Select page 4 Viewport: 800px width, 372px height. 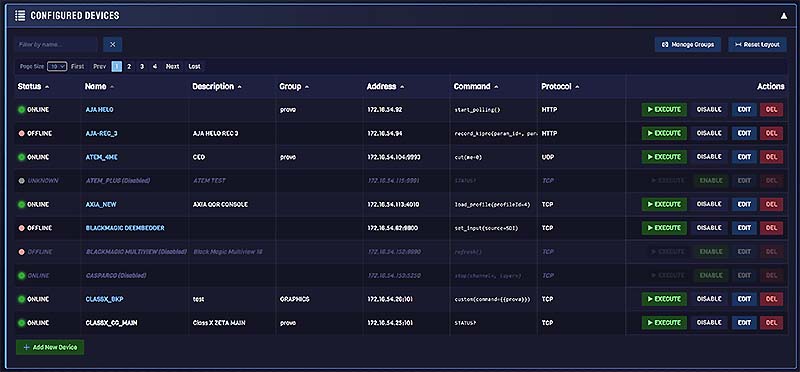pyautogui.click(x=155, y=66)
